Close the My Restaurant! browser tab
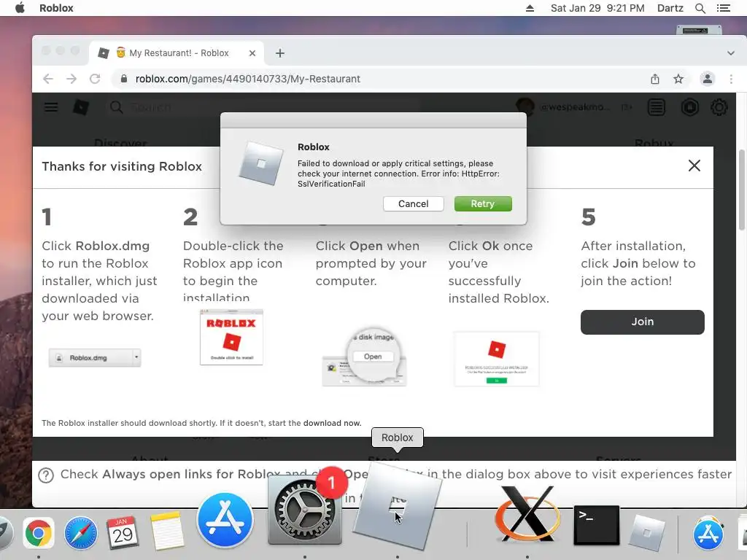 [252, 53]
